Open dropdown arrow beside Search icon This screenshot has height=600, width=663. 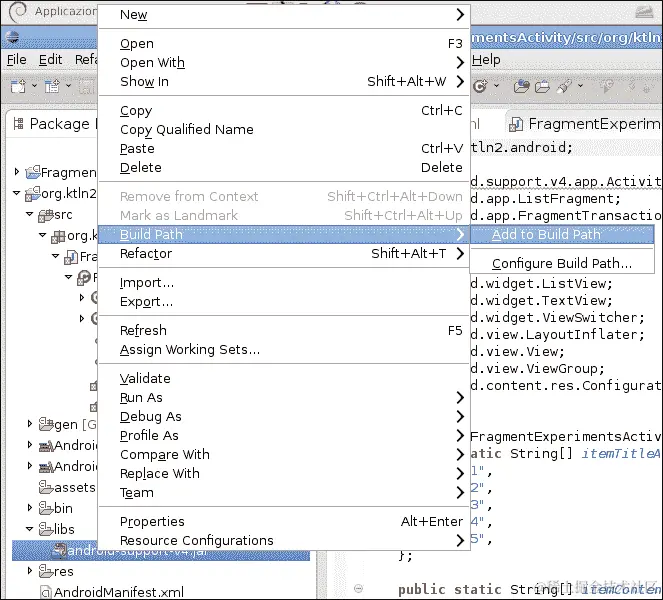[581, 86]
